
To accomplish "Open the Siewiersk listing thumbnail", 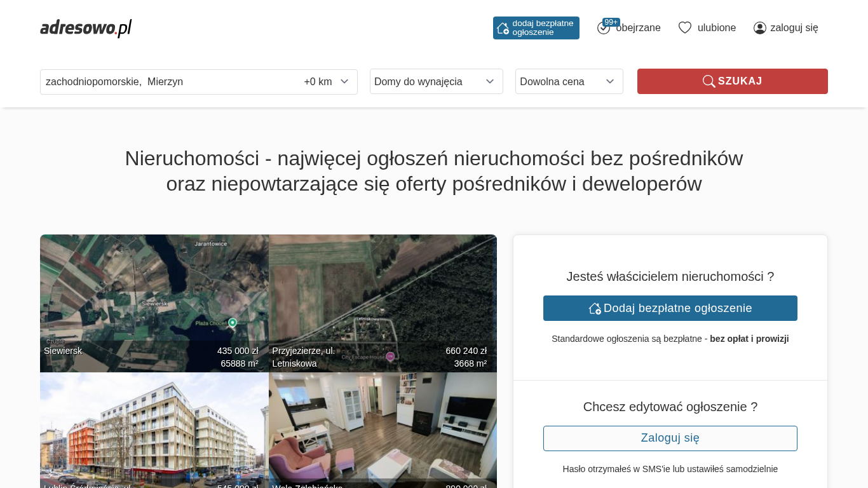I will coord(154,299).
